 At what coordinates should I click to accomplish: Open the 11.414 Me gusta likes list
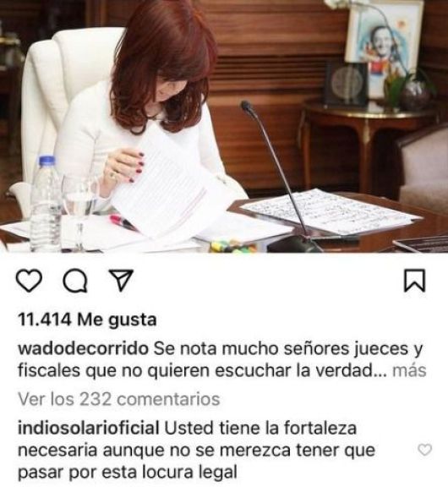point(87,320)
